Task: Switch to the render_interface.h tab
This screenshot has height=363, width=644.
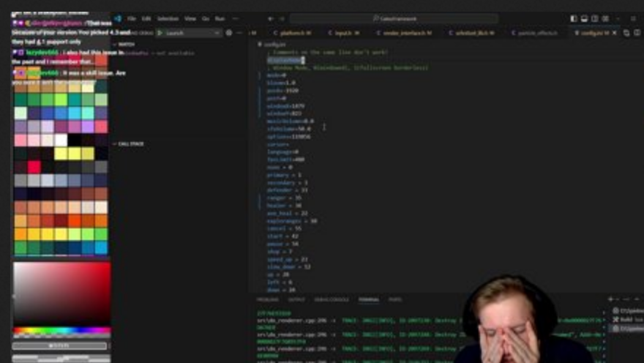Action: pyautogui.click(x=404, y=33)
